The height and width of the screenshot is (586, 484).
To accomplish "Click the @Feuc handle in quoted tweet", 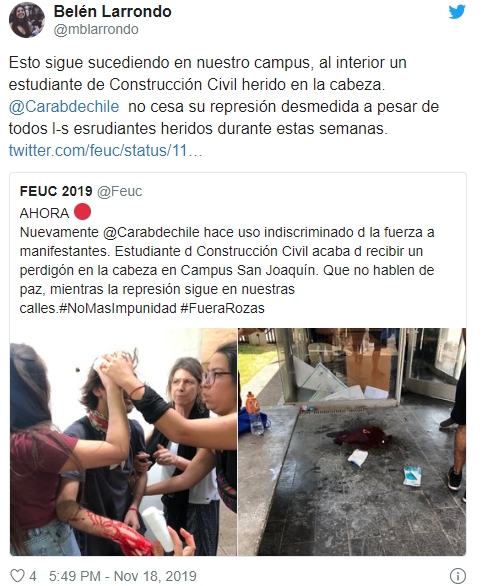I will click(120, 191).
